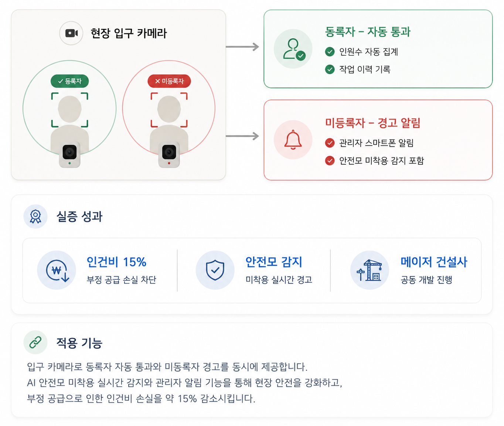
Task: Click the red bell alert icon
Action: click(293, 140)
